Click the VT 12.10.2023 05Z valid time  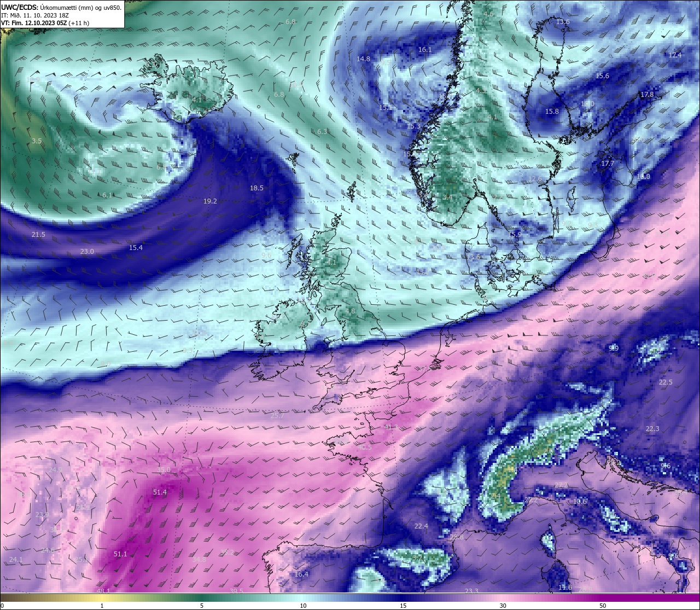(x=45, y=23)
